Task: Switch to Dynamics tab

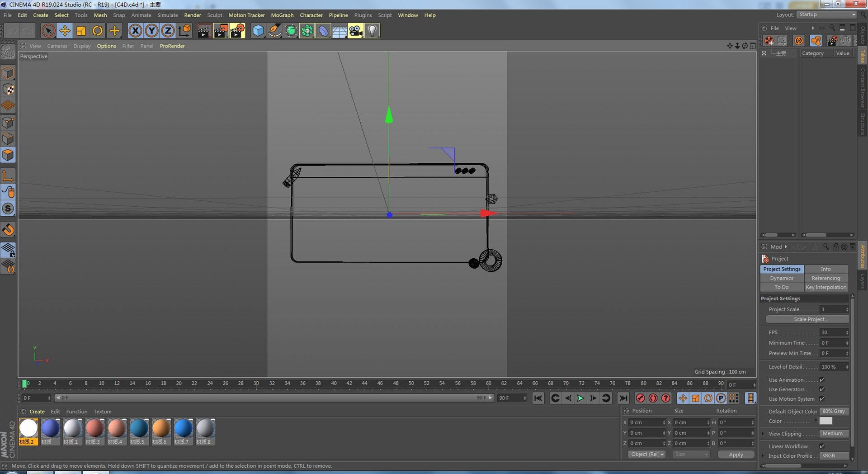Action: (x=782, y=278)
